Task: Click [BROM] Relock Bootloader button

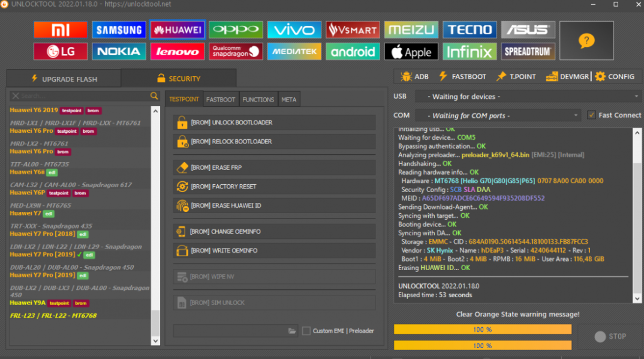Action: 275,142
